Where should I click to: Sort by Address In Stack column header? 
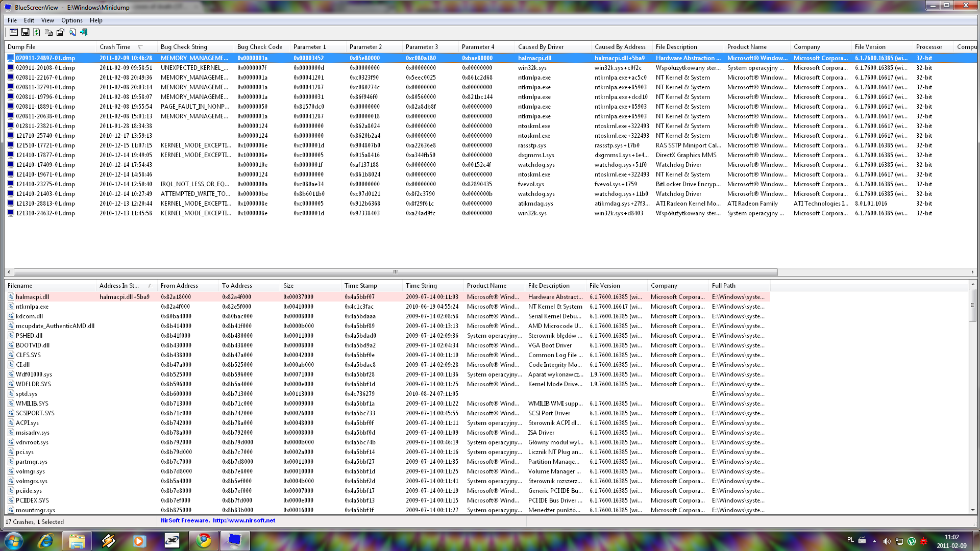(x=119, y=286)
